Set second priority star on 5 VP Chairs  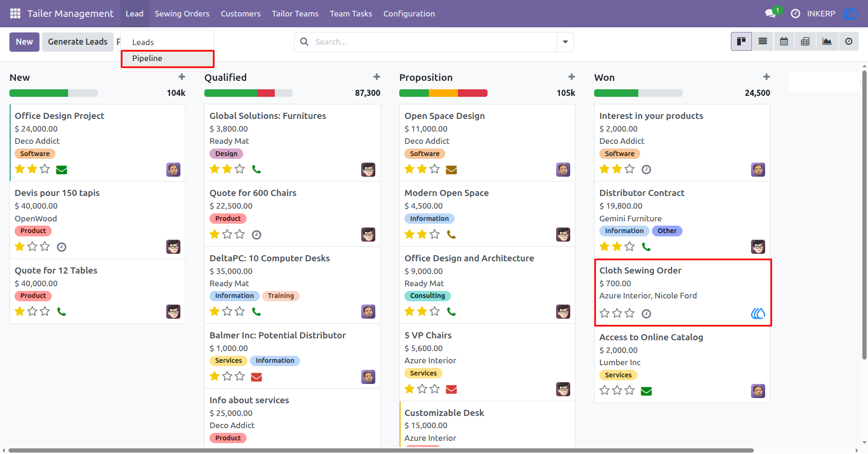click(422, 389)
